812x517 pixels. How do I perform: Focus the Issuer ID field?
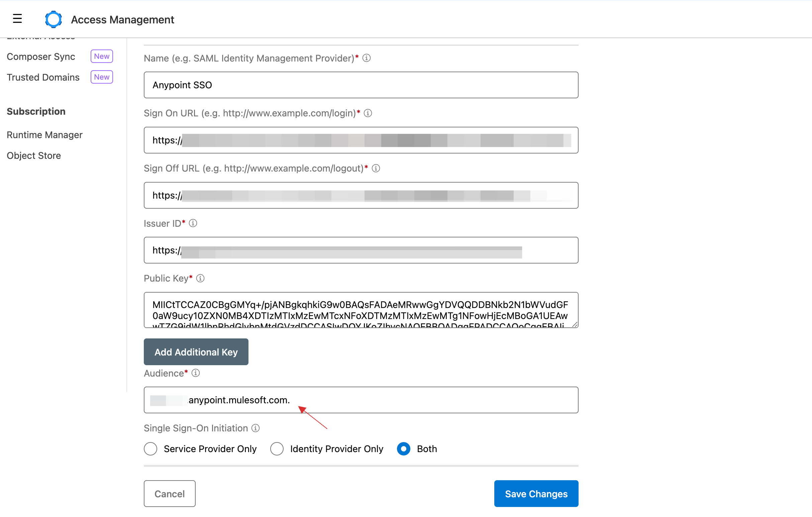361,250
